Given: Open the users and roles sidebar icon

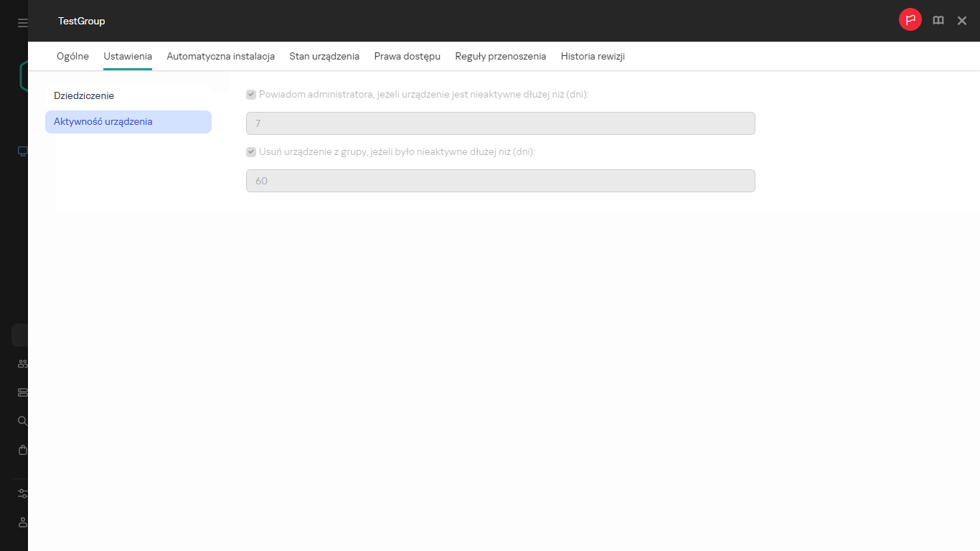Looking at the screenshot, I should pos(22,364).
